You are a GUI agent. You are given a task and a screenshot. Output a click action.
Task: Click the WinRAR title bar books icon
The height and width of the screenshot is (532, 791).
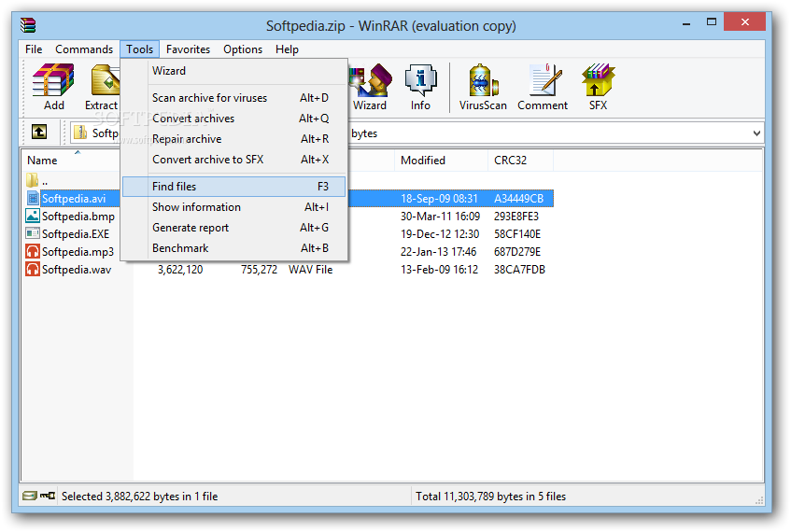(28, 24)
